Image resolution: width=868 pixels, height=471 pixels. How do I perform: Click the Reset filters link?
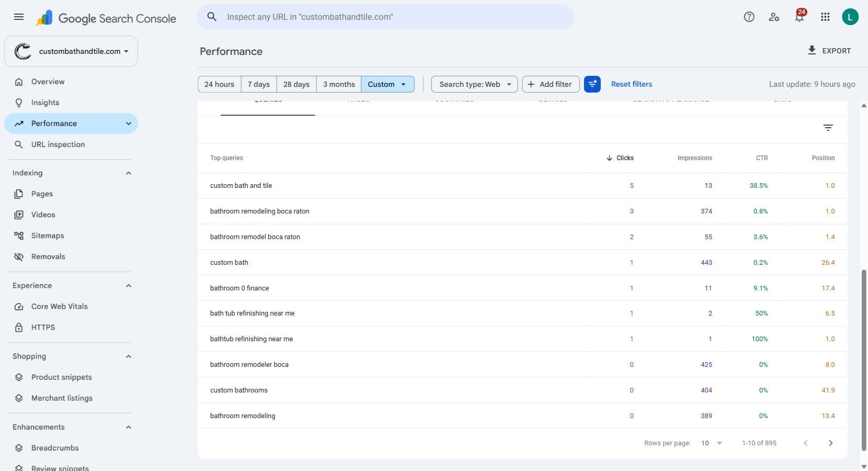coord(632,84)
